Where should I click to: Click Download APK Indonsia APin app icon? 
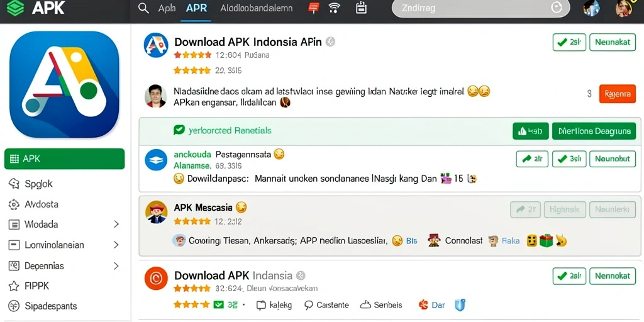[156, 45]
